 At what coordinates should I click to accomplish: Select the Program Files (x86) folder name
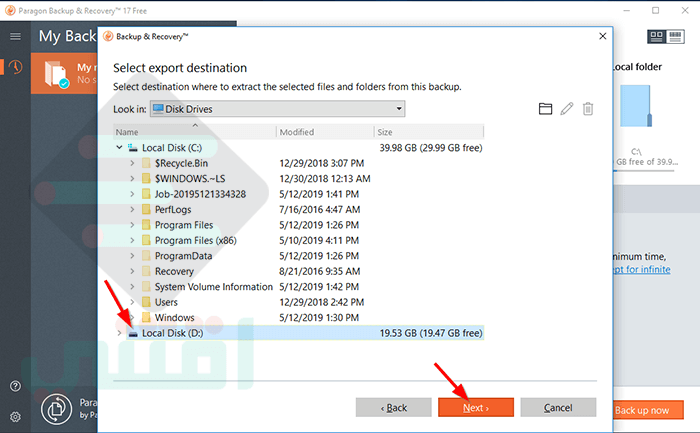pyautogui.click(x=196, y=241)
